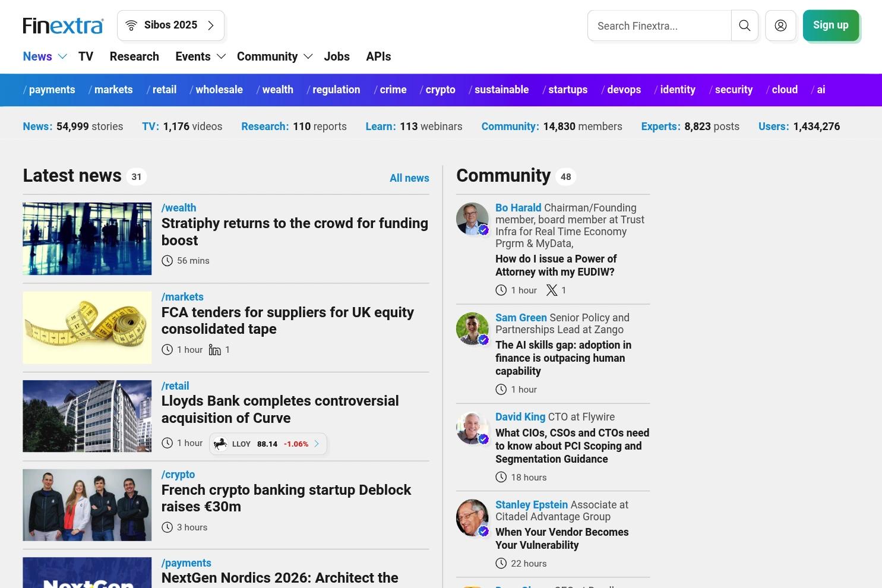Open the APIs menu item

click(378, 56)
